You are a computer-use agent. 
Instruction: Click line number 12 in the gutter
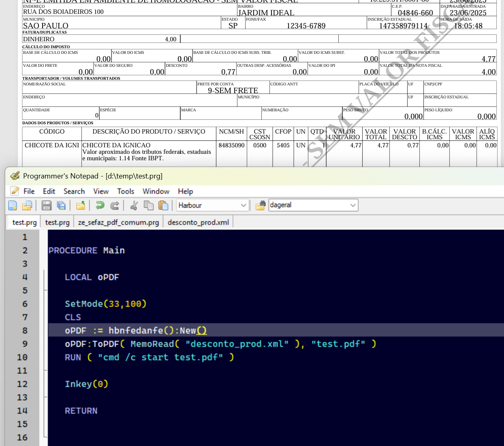point(22,384)
